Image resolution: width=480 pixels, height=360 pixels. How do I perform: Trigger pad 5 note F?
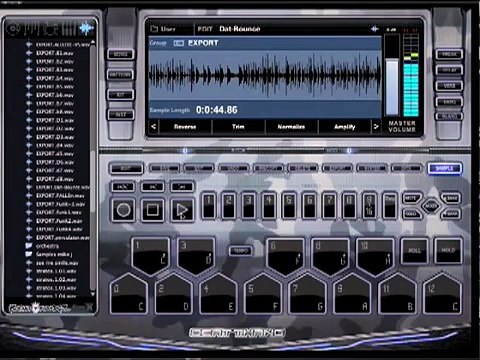pyautogui.click(x=263, y=295)
